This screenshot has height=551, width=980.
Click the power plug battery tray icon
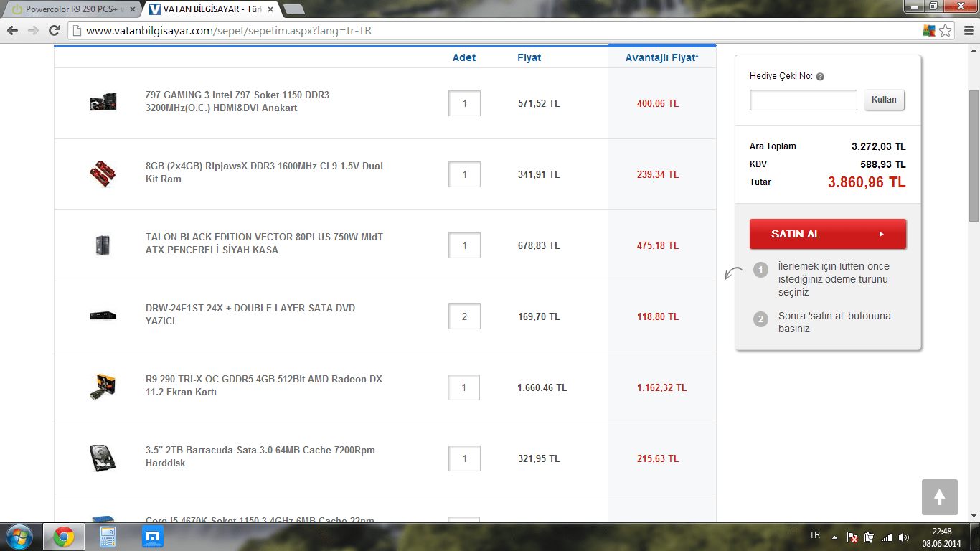(x=869, y=537)
